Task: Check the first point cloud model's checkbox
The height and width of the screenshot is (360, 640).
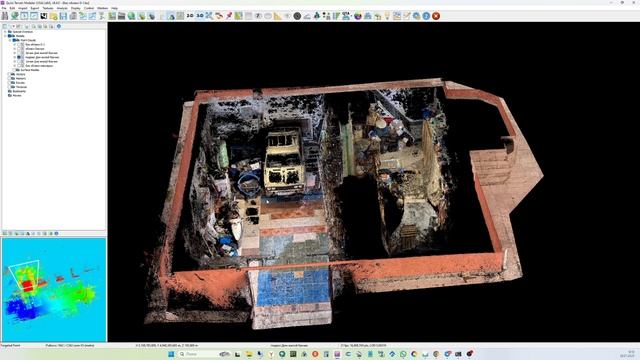Action: [19, 44]
